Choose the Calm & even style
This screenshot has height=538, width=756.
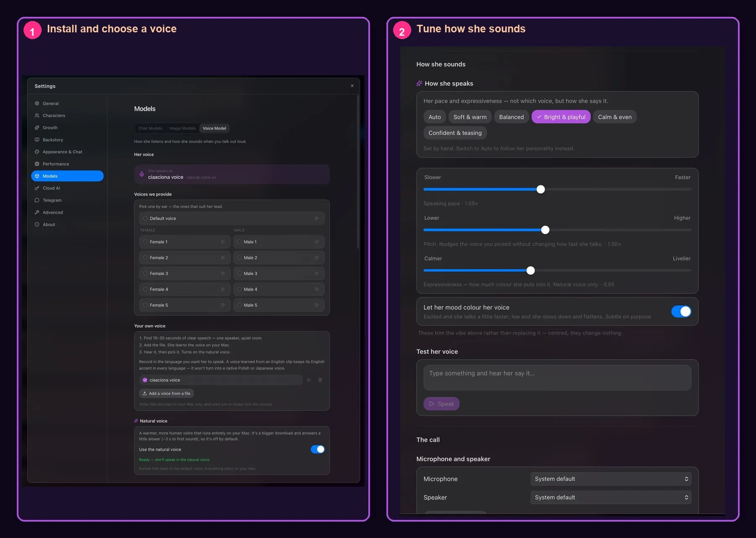[x=615, y=117]
